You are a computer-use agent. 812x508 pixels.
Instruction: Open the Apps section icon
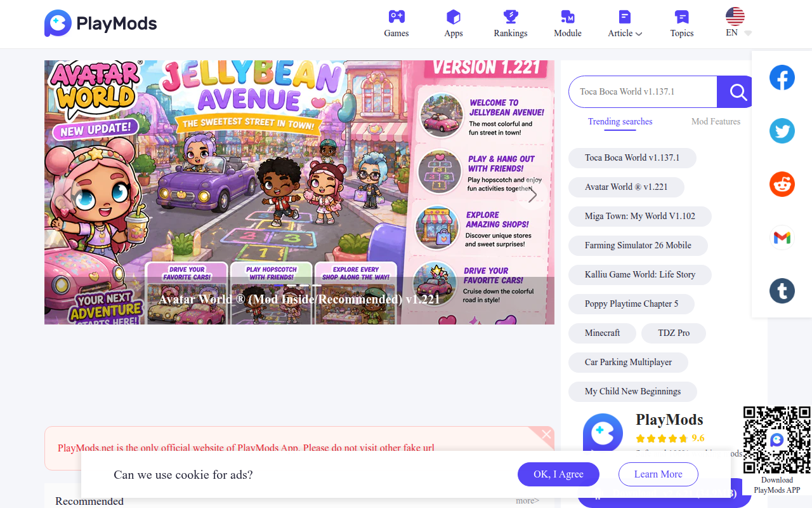(x=454, y=17)
